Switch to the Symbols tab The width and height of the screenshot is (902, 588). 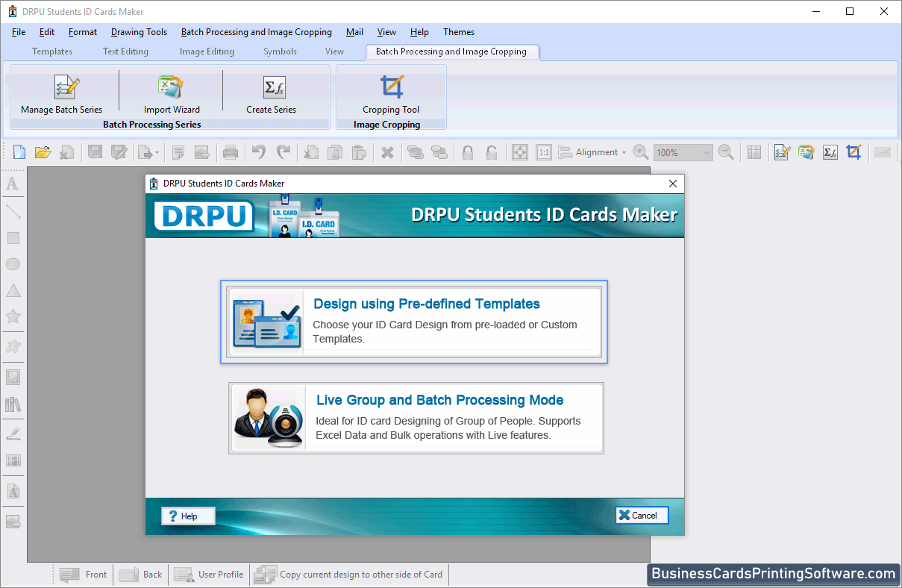281,51
